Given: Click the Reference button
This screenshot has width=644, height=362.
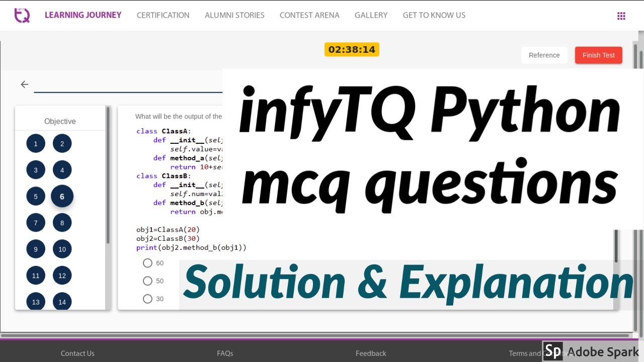Looking at the screenshot, I should click(544, 55).
